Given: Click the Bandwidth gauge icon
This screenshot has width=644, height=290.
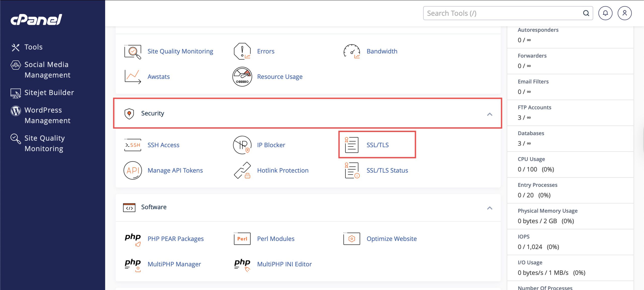Looking at the screenshot, I should tap(352, 51).
